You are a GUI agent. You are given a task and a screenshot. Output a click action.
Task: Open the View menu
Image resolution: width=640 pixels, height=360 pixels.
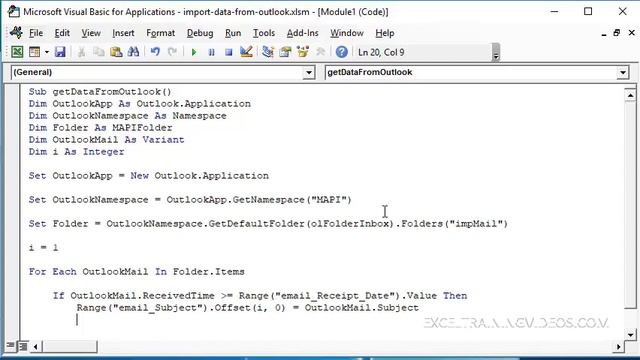point(91,33)
